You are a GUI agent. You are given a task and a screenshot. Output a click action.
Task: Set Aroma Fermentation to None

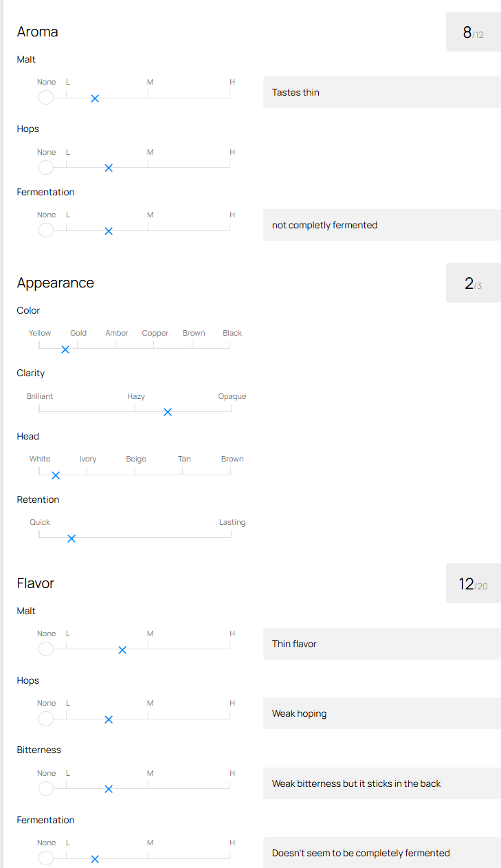[46, 230]
